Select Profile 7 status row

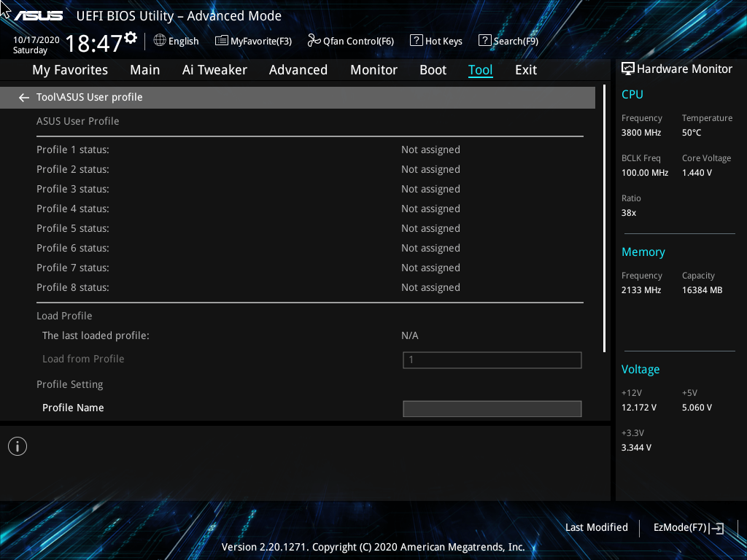309,268
